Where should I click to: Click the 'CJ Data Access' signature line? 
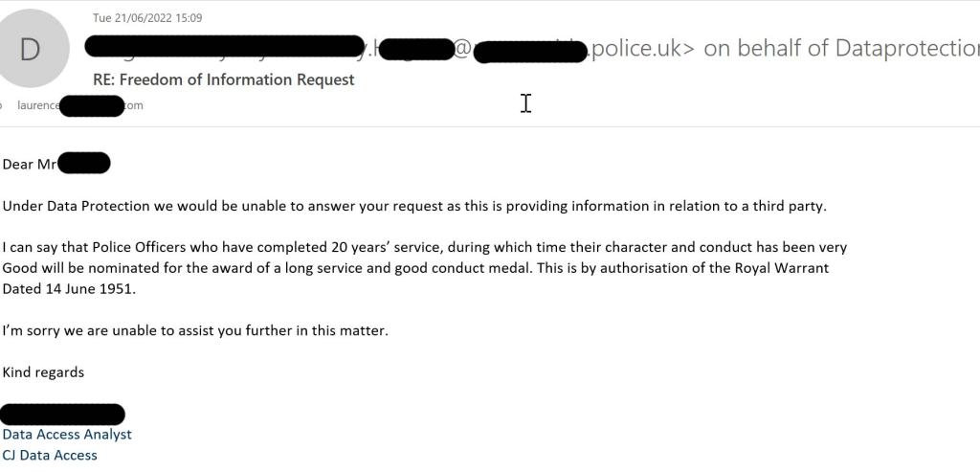click(x=50, y=456)
